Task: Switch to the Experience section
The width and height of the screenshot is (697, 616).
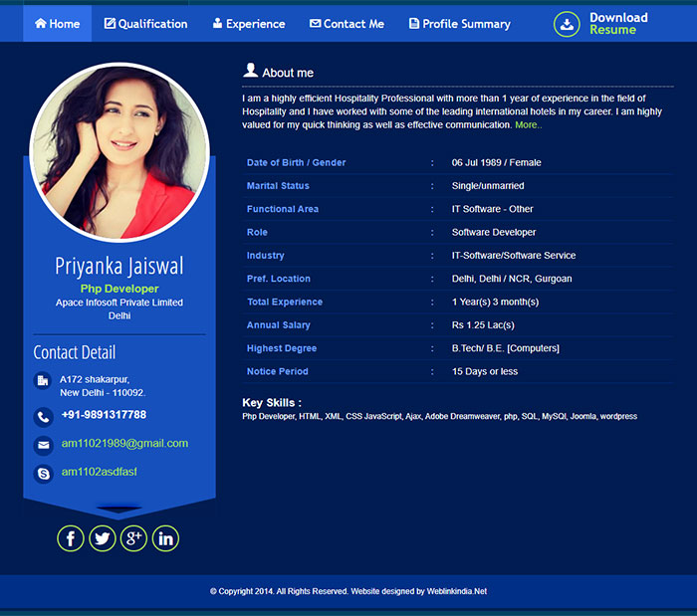Action: pos(249,24)
